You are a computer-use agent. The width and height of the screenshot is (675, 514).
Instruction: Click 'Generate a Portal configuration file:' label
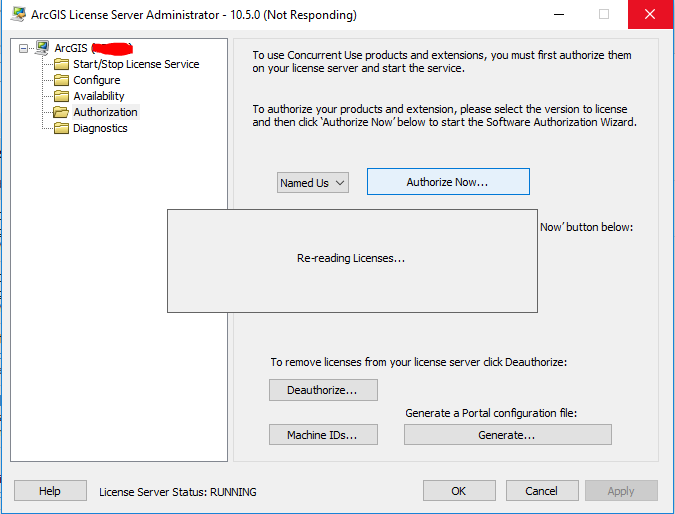click(491, 413)
